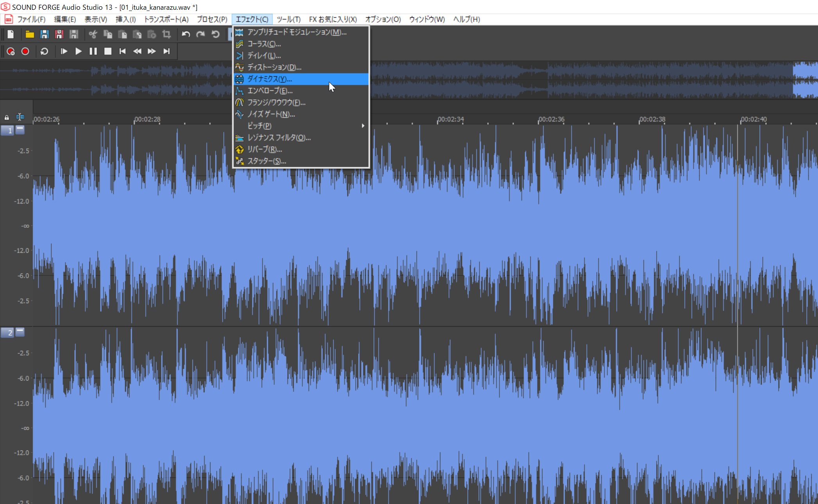The height and width of the screenshot is (504, 818).
Task: Click the Repeat last action icon
Action: point(215,34)
